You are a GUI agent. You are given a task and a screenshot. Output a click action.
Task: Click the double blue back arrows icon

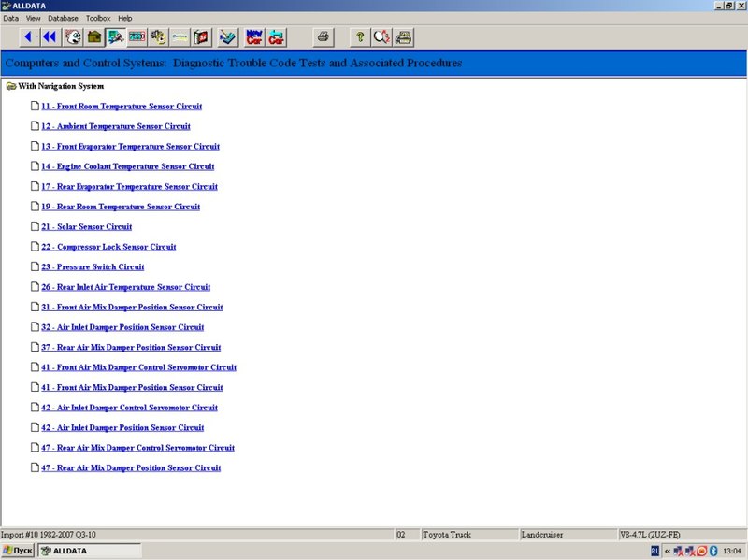(x=50, y=37)
